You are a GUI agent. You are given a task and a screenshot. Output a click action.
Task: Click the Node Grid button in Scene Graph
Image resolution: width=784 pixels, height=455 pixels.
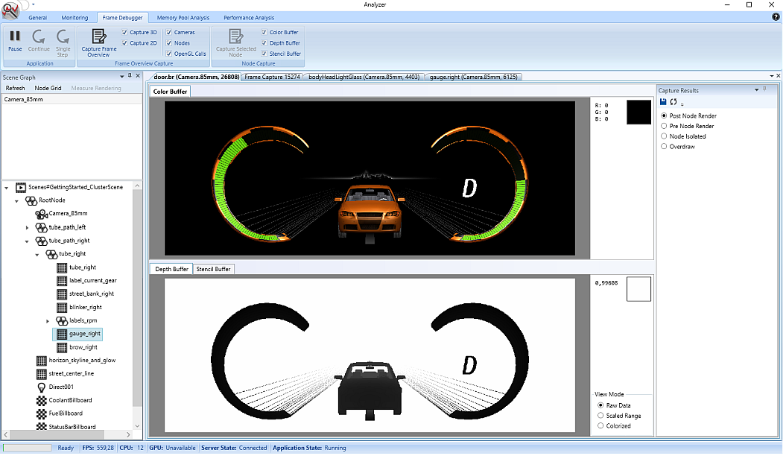(48, 88)
